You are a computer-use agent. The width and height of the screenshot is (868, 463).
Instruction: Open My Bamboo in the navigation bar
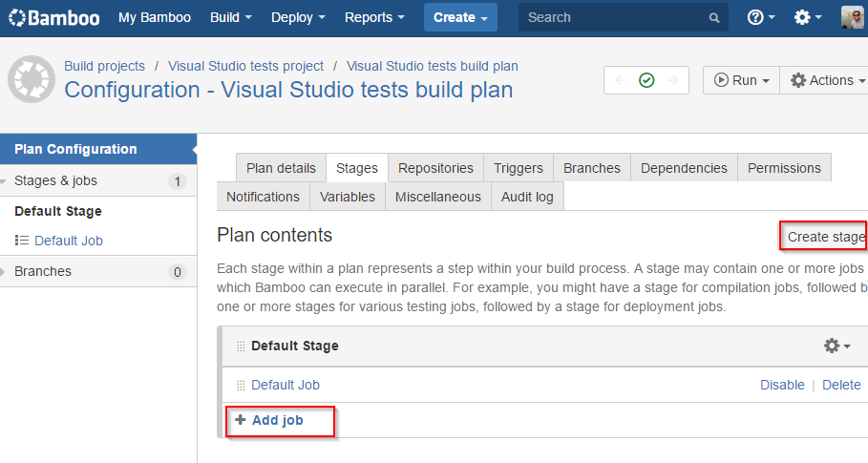point(155,18)
